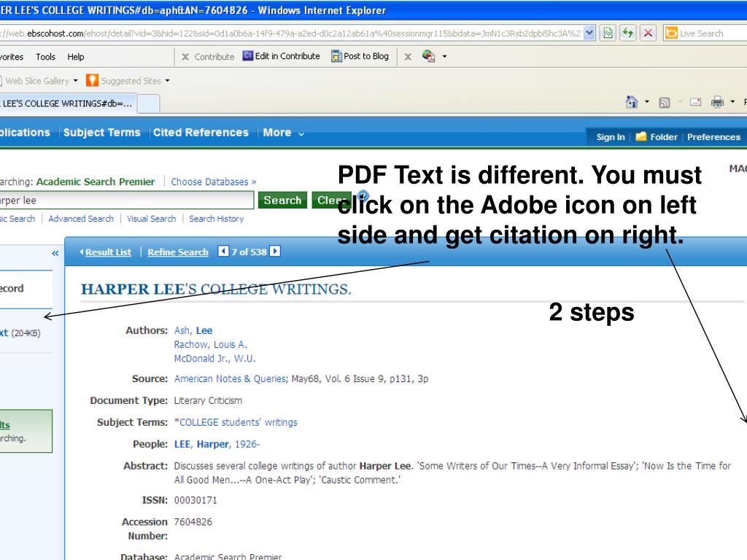Click the Suggested Sites orange icon
The height and width of the screenshot is (560, 747).
92,80
